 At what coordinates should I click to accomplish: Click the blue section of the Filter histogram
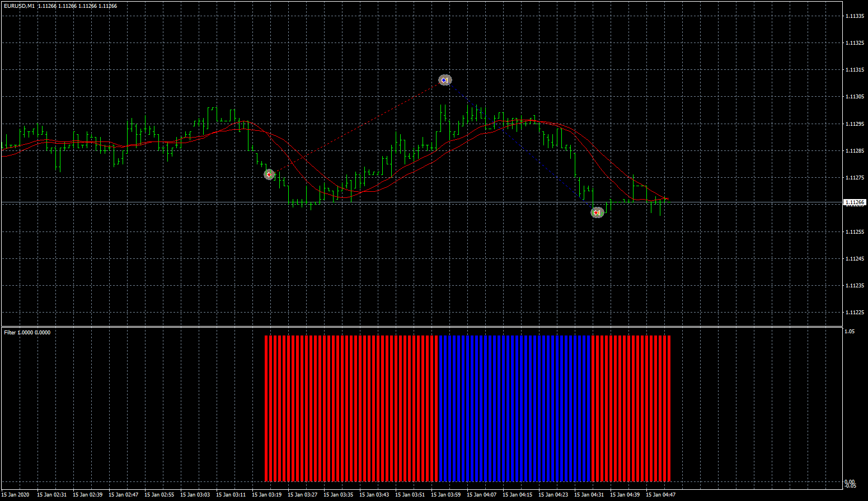[x=515, y=408]
